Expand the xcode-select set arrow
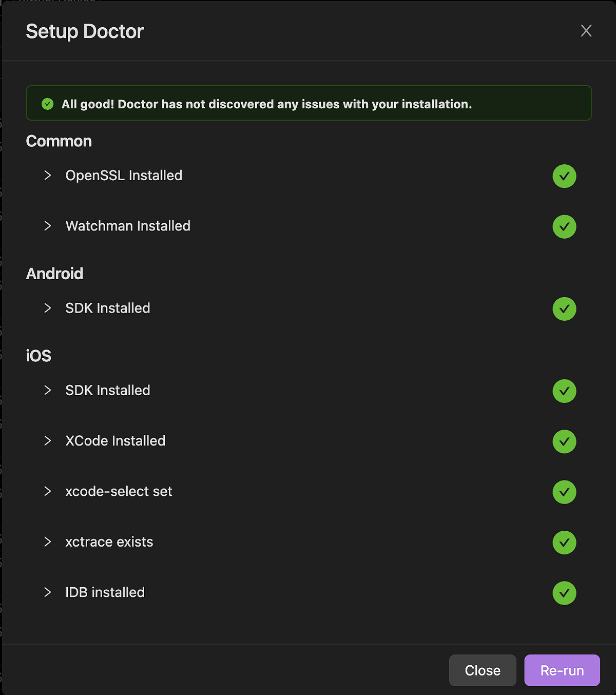616x695 pixels. pos(48,491)
